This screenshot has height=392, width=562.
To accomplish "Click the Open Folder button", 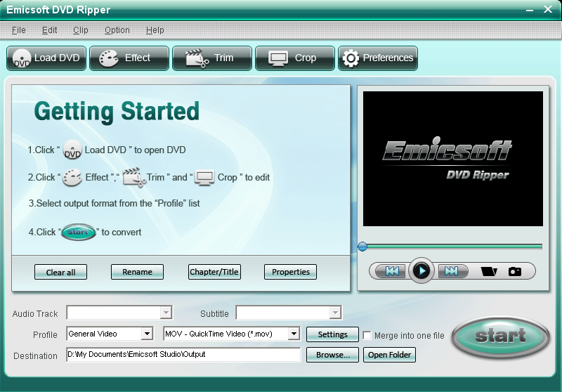I will (x=389, y=355).
